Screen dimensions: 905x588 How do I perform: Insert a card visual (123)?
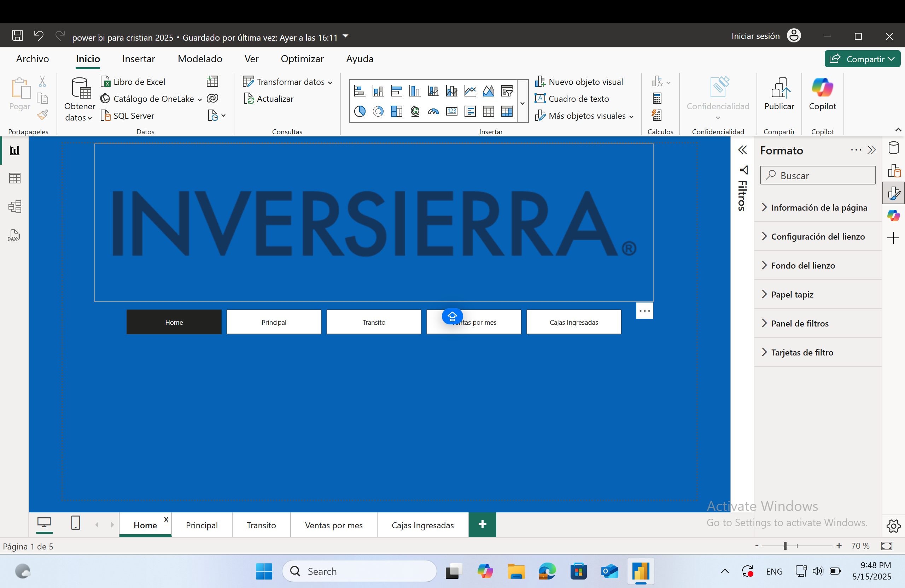(451, 111)
